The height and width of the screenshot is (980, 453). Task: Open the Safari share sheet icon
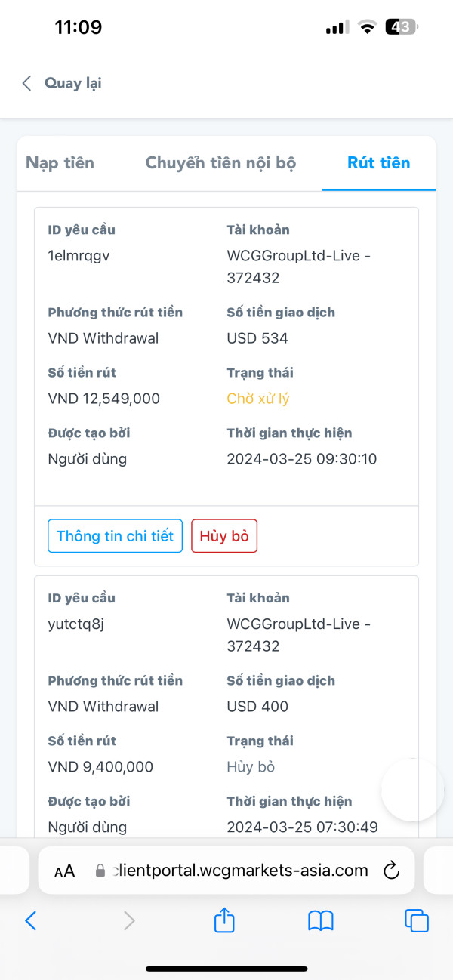[224, 920]
